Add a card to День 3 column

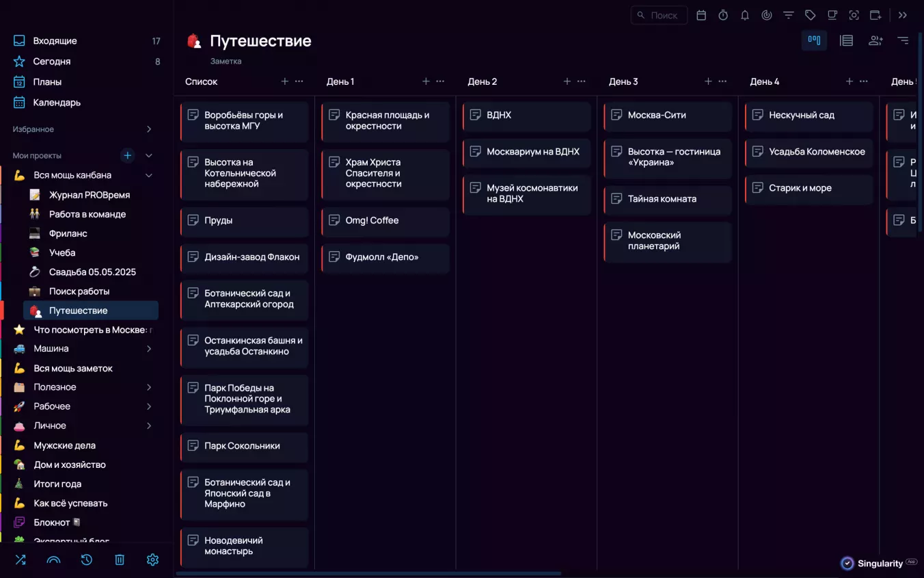pos(708,81)
